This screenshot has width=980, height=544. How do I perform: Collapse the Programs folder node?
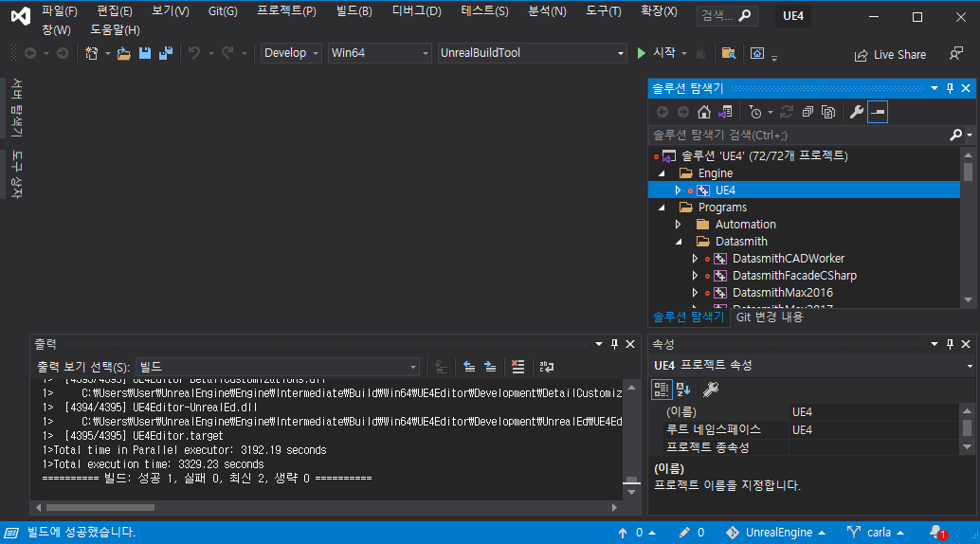point(662,208)
